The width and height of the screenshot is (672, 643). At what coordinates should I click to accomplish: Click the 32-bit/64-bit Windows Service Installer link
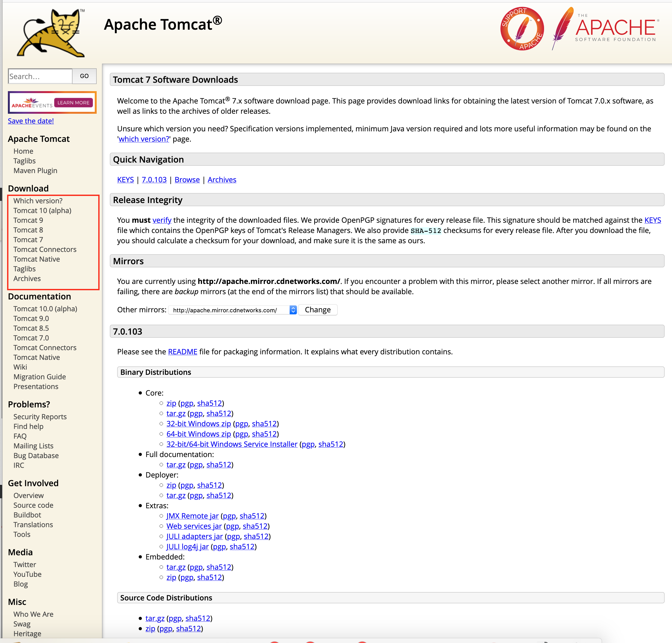click(232, 444)
